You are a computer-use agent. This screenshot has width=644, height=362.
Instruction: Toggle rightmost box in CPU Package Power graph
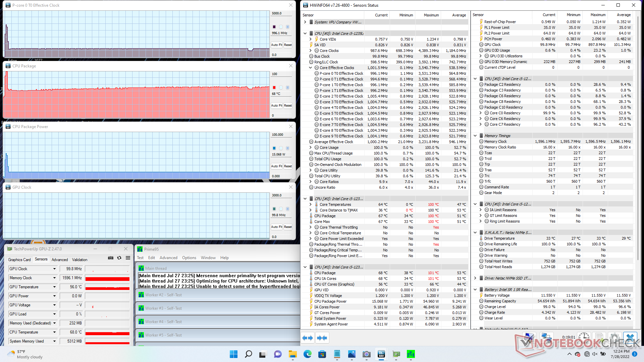click(287, 148)
